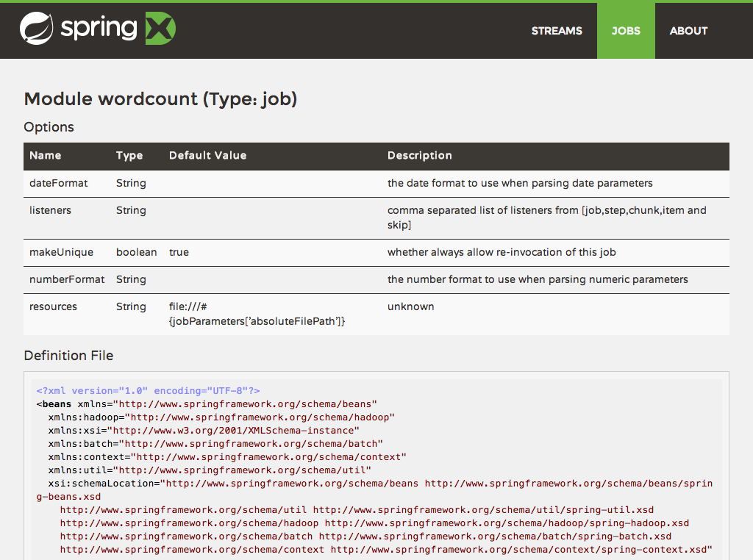This screenshot has height=560, width=753.
Task: Click the <beans xmlns line in code
Action: tap(207, 404)
